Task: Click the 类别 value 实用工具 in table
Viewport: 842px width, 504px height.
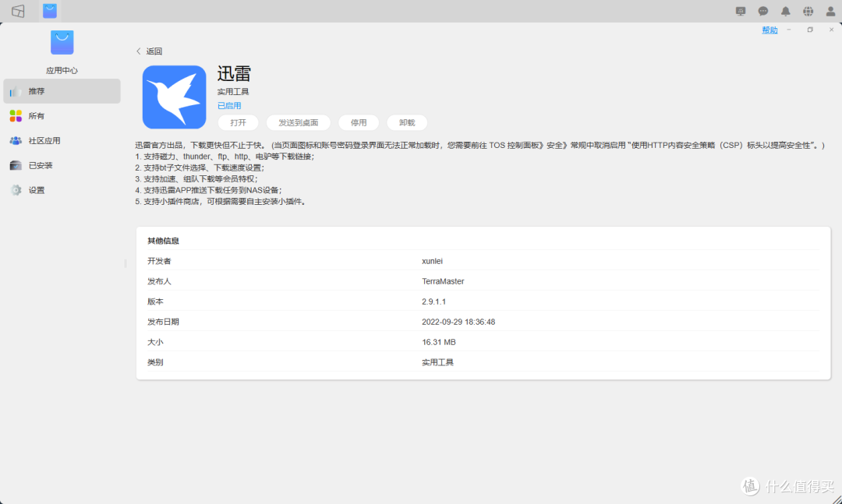Action: pyautogui.click(x=437, y=363)
